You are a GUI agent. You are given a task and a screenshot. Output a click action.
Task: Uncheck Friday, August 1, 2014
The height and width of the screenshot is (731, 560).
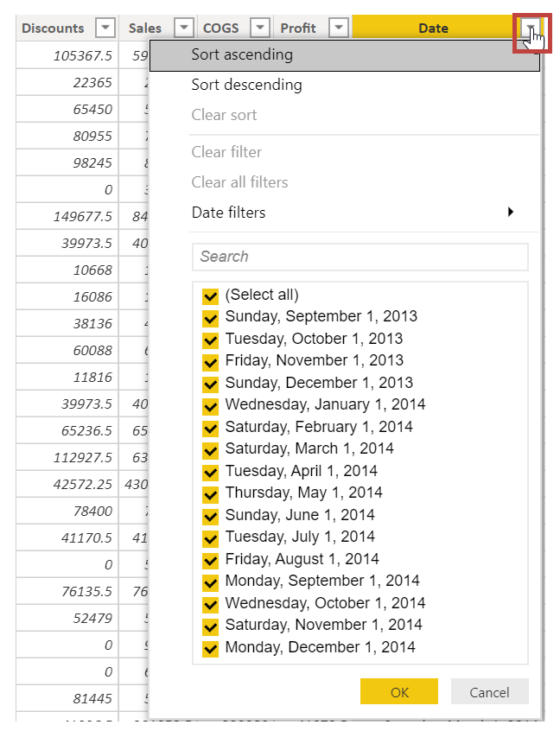point(210,561)
